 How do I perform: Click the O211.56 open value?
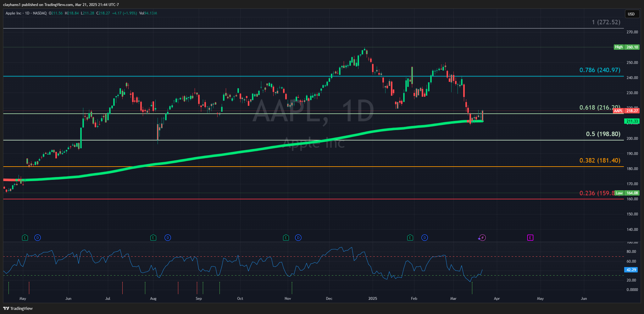click(x=56, y=13)
